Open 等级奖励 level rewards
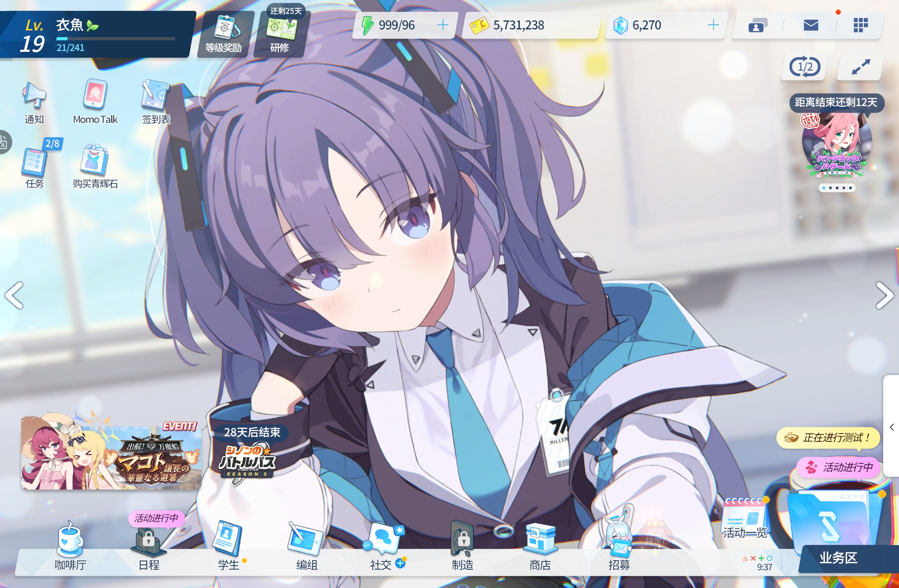 (x=224, y=34)
